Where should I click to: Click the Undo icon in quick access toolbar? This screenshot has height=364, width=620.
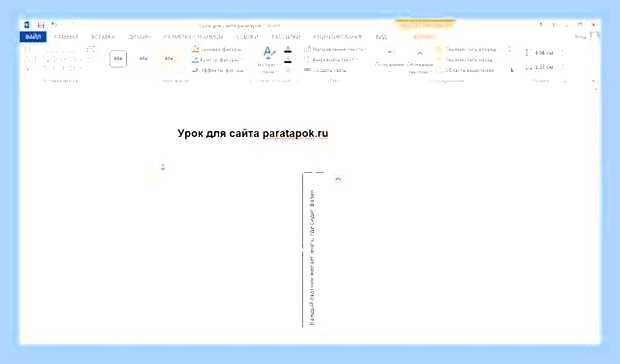click(x=54, y=25)
